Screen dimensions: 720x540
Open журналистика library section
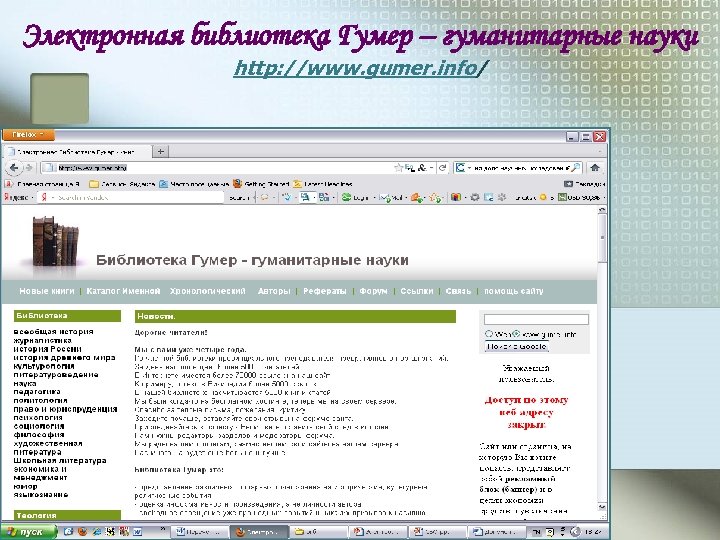[x=42, y=340]
